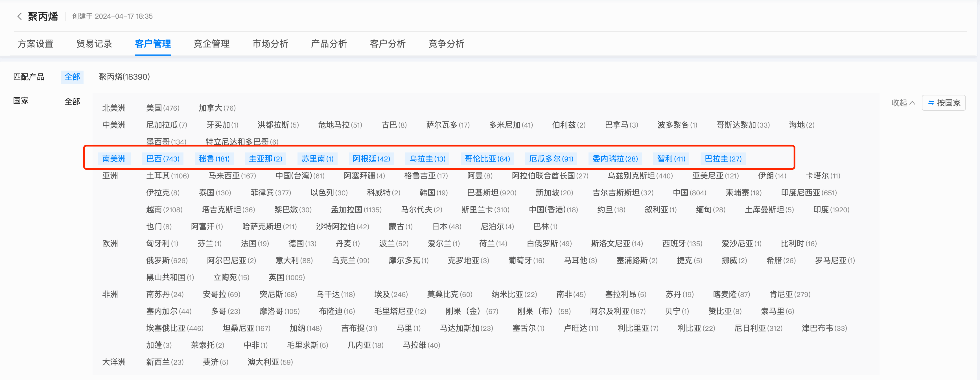Click the 聚丙烯(18390) product filter

[124, 77]
